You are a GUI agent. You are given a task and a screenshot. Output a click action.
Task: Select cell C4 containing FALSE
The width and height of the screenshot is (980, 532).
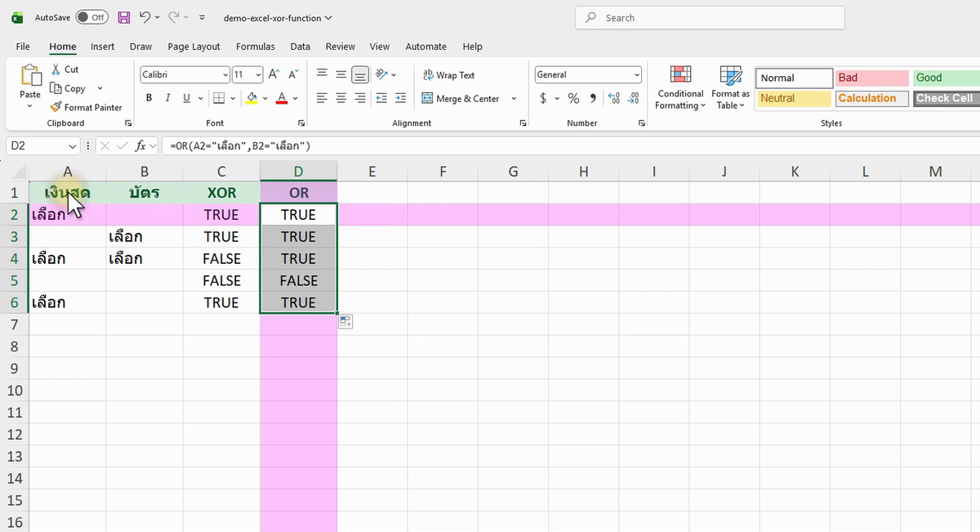221,258
